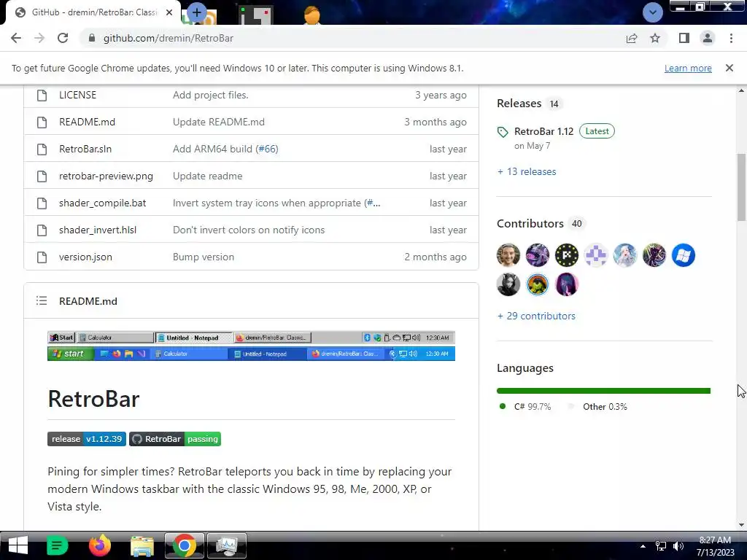Open the yellow-dotted black circle contributor avatar
Screen dimensions: 747x560
click(x=566, y=255)
